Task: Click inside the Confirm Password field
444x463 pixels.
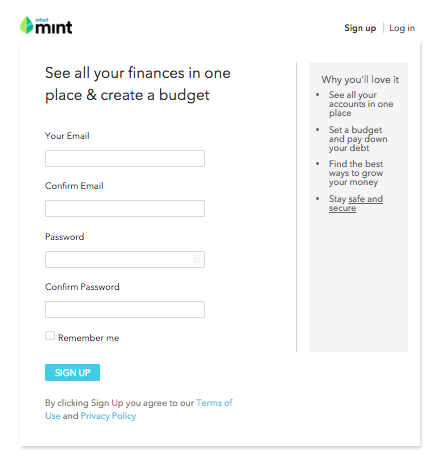Action: click(x=125, y=309)
